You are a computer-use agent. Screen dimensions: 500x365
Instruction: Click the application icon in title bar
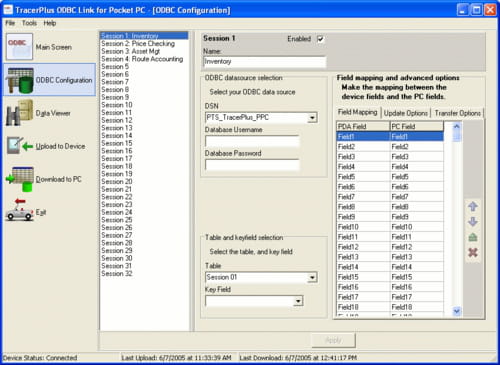8,10
